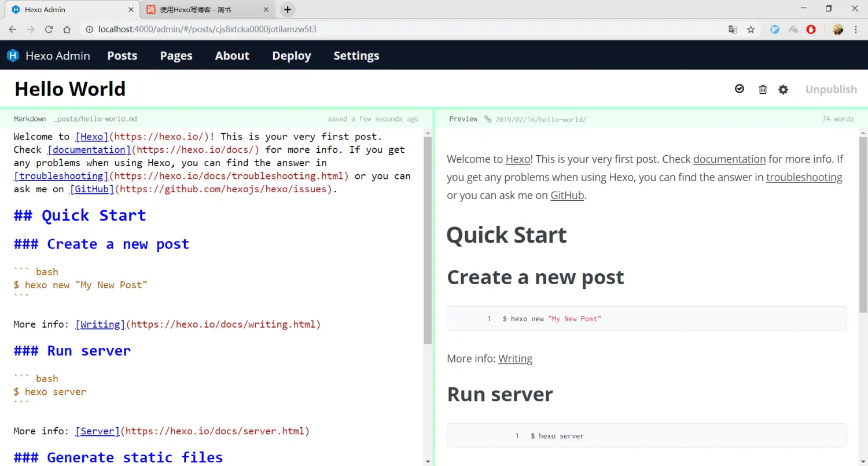Click the Hello World title field
This screenshot has width=868, height=466.
[70, 89]
